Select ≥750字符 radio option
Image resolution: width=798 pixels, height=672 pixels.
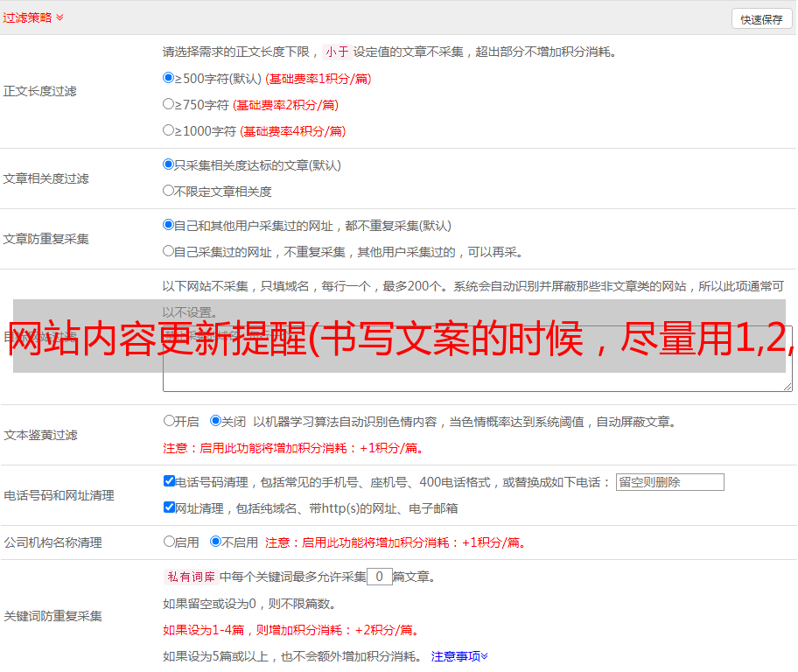[x=169, y=104]
